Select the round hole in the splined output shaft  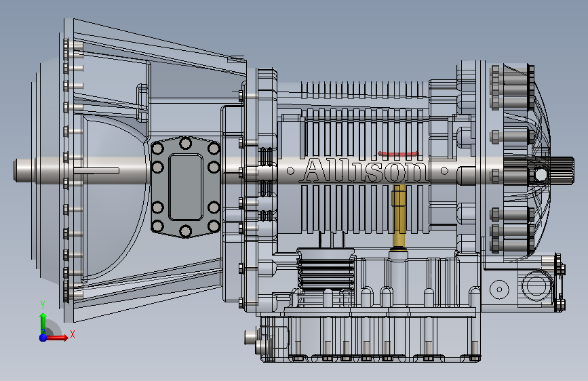(541, 175)
